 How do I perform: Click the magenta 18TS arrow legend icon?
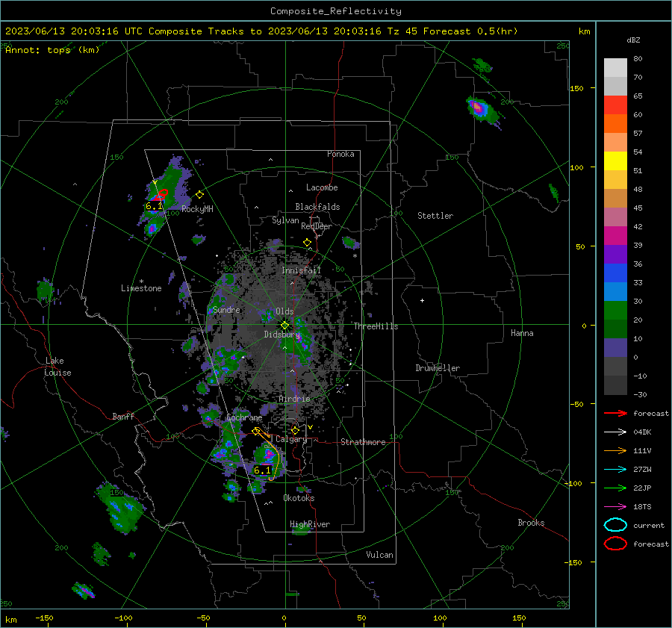(615, 507)
